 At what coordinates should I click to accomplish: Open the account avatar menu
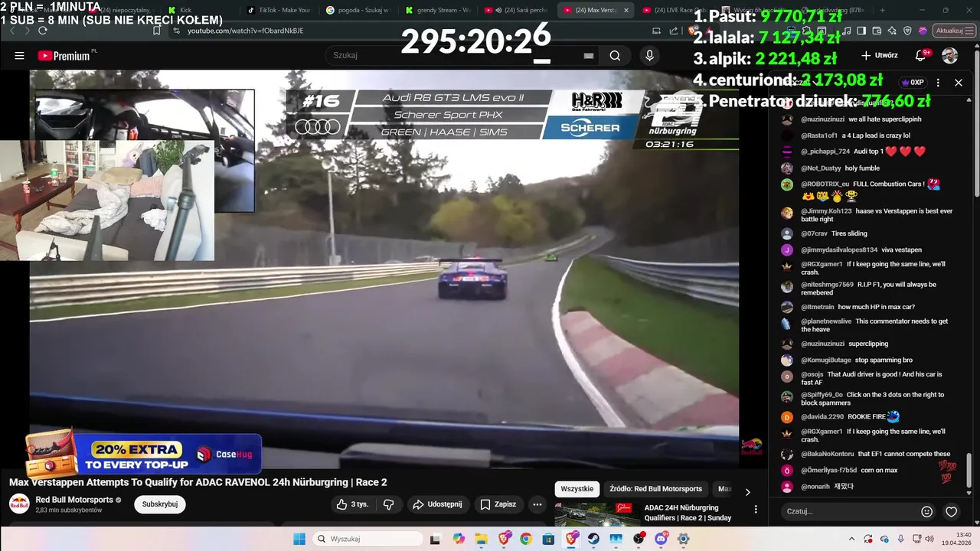coord(949,55)
